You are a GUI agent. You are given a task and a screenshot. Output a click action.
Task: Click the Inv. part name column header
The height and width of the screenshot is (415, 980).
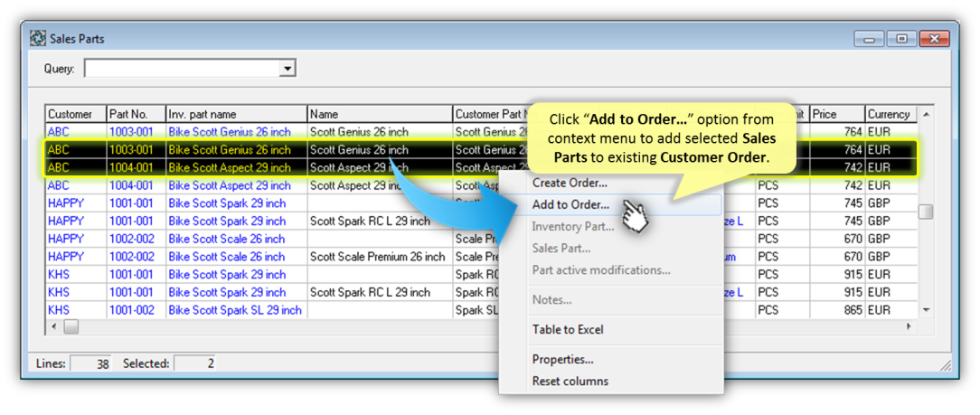237,115
